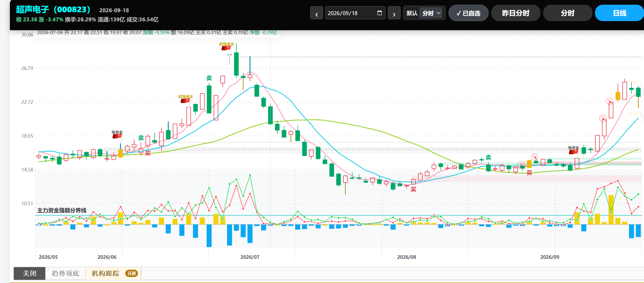
Task: Click the 卖 signal in mid-June
Action: (141, 138)
